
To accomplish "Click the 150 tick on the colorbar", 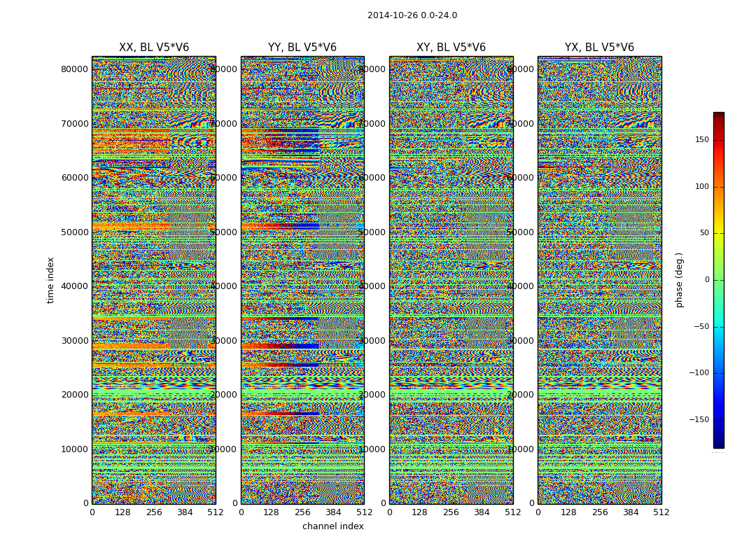I will click(701, 140).
